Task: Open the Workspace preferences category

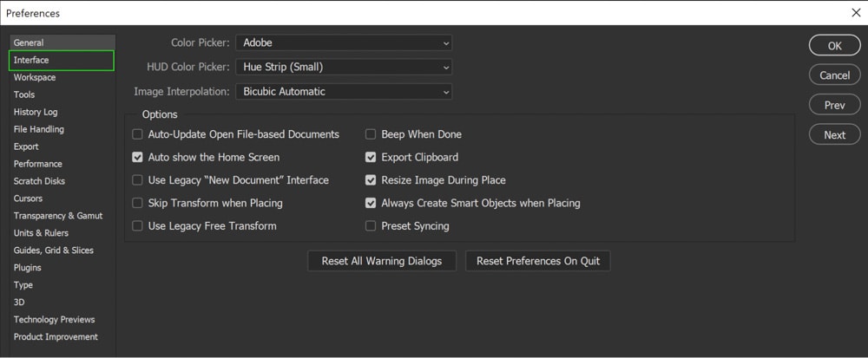Action: click(62, 77)
